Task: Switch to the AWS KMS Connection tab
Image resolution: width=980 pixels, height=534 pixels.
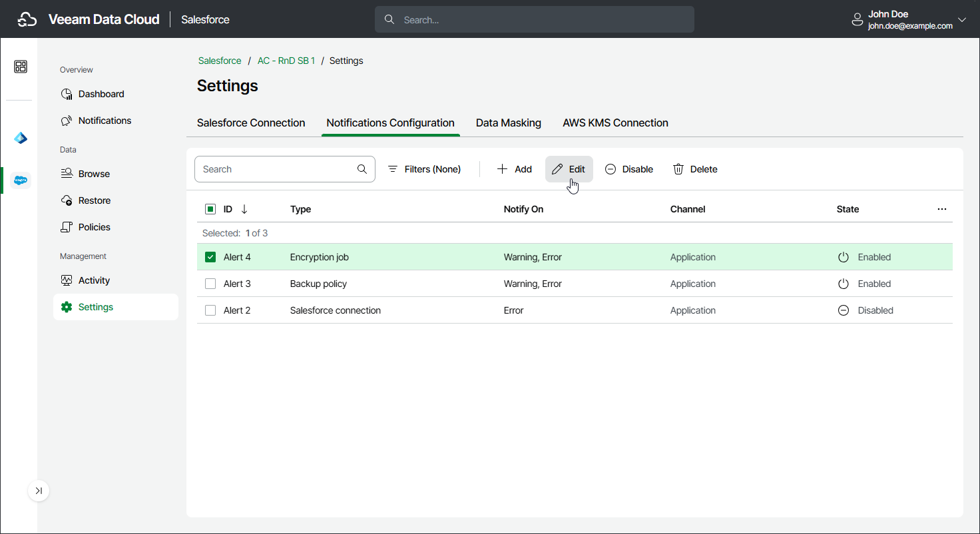Action: click(x=615, y=123)
